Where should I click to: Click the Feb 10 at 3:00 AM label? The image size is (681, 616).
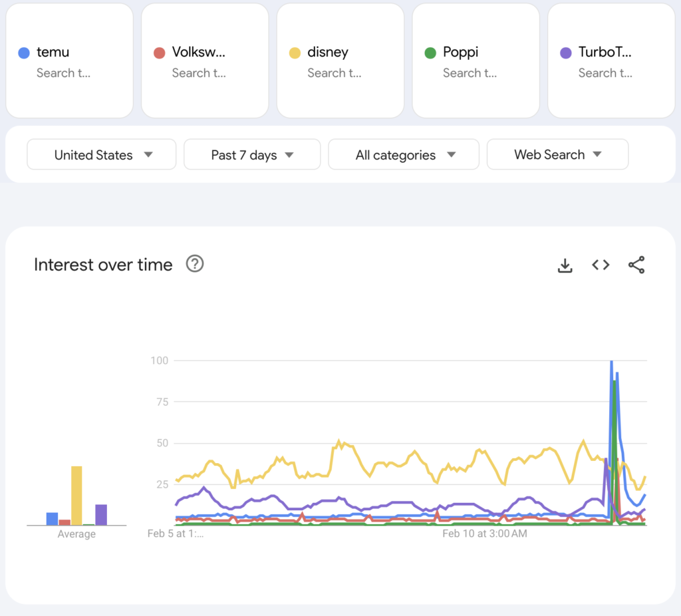pos(484,534)
